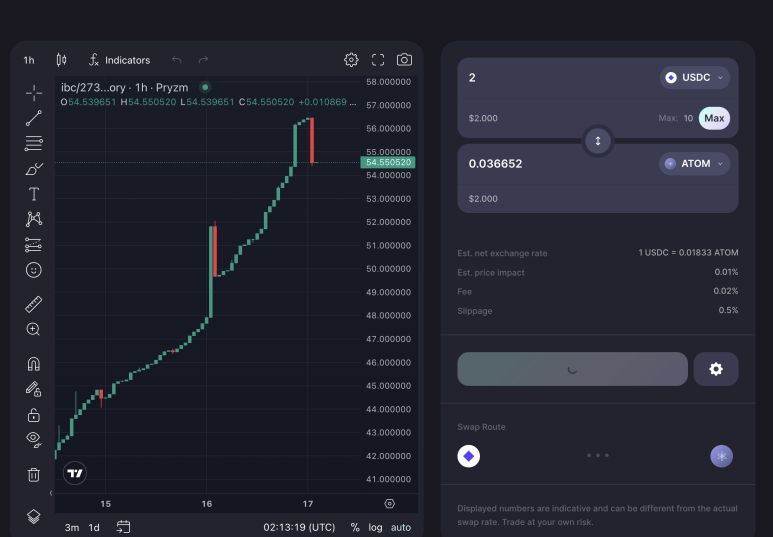Click the USDC icon in Swap Route
This screenshot has width=773, height=537.
(x=468, y=456)
